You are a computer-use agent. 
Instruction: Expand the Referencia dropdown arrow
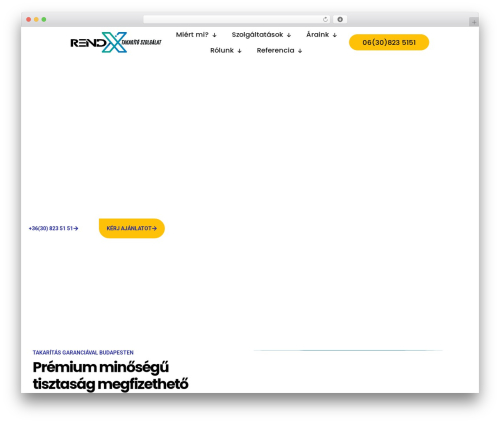coord(300,51)
